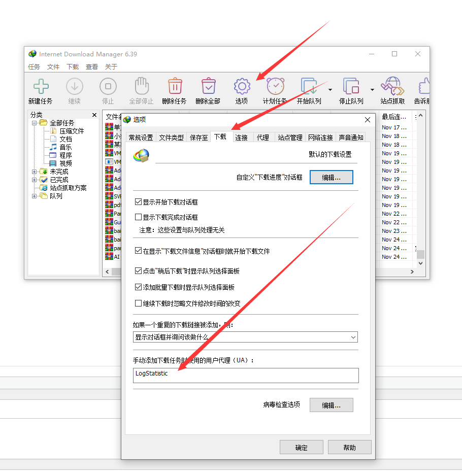Click the 帮助 button
Viewport: 462px width, 476px height.
point(350,447)
